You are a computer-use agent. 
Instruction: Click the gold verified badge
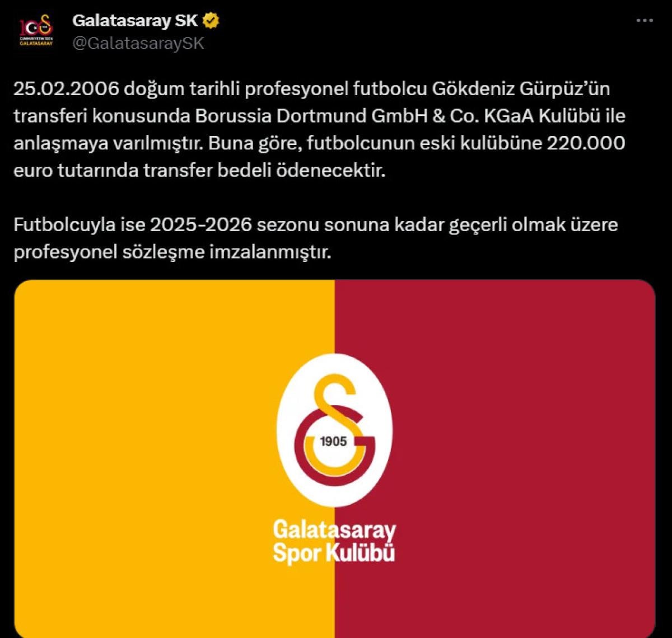coord(211,21)
